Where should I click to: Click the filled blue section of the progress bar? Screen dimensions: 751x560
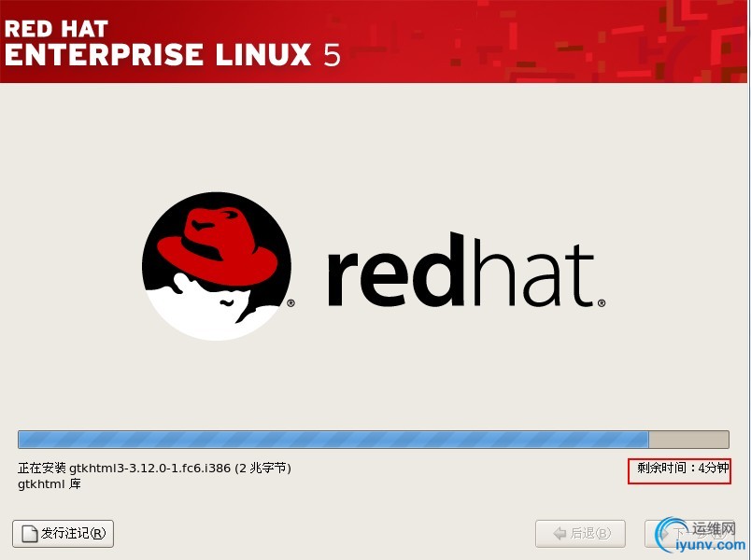[x=333, y=440]
